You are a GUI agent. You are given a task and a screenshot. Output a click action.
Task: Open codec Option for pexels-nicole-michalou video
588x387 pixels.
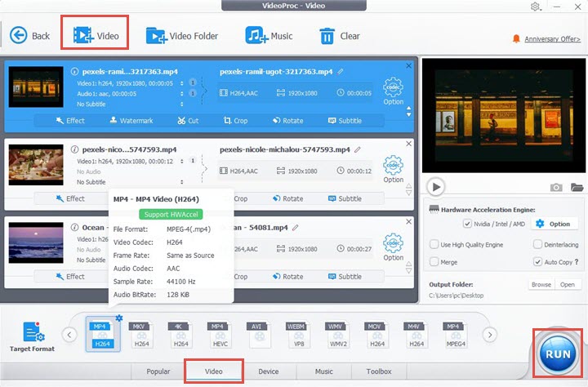pos(393,169)
